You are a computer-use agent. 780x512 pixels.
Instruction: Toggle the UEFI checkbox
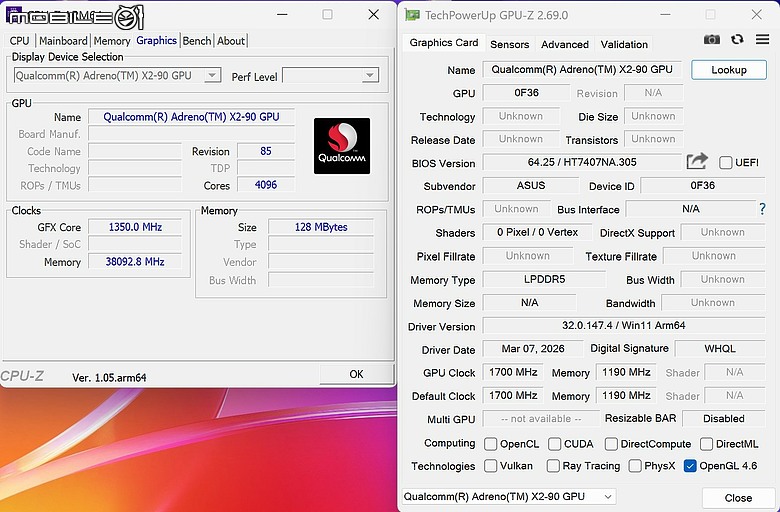pos(726,163)
